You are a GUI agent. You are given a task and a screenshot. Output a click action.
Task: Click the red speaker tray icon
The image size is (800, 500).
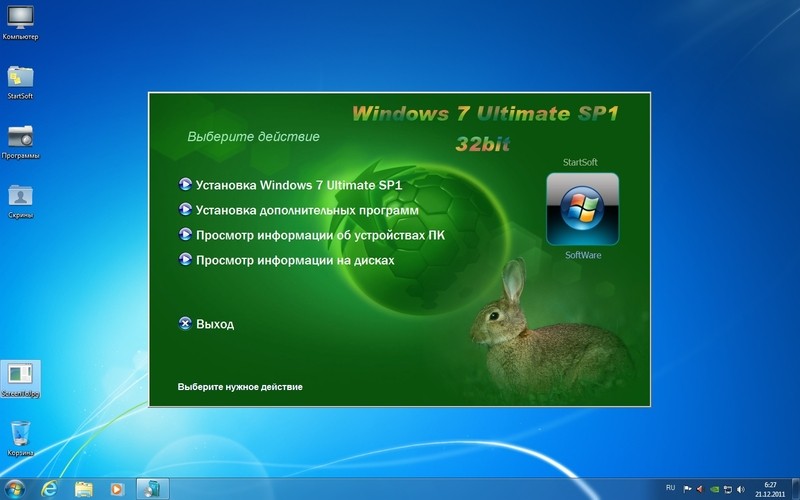700,489
